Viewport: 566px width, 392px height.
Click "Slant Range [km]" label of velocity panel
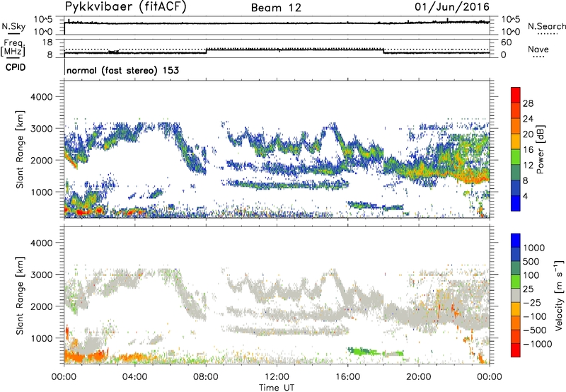(x=20, y=295)
